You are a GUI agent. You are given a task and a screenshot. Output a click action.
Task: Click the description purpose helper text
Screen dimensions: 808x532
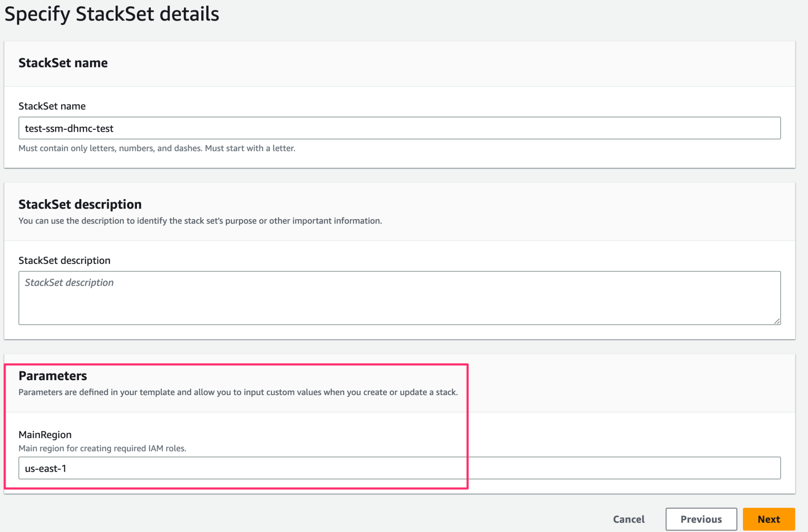tap(200, 221)
